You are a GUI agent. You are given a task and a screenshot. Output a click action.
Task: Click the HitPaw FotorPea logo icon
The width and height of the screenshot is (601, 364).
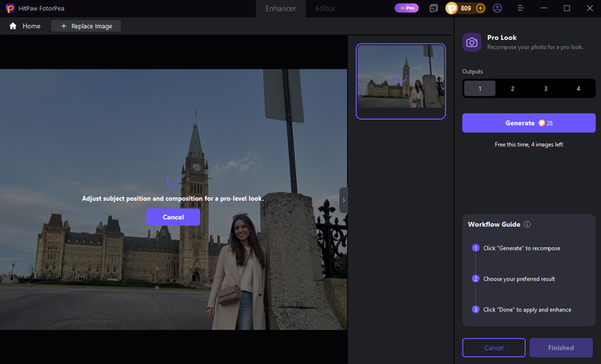click(10, 8)
